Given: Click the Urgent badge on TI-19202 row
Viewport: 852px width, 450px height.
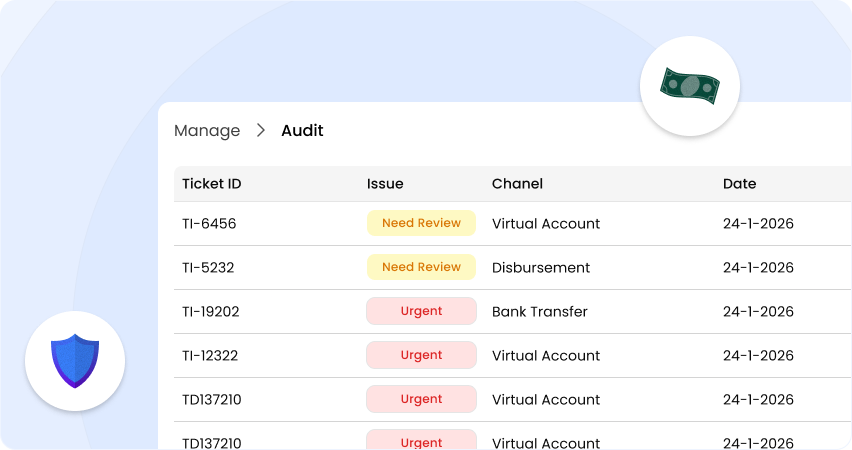Looking at the screenshot, I should [x=421, y=311].
